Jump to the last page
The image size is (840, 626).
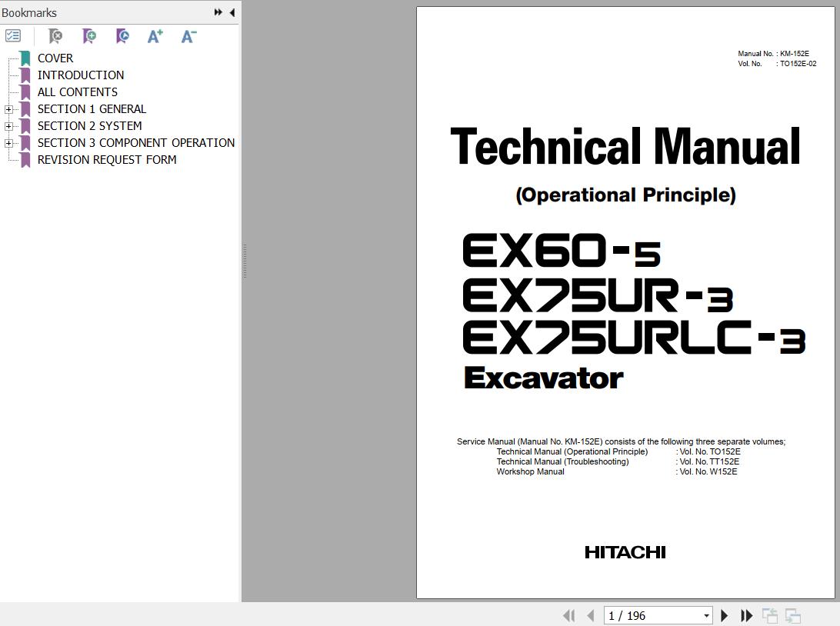746,616
